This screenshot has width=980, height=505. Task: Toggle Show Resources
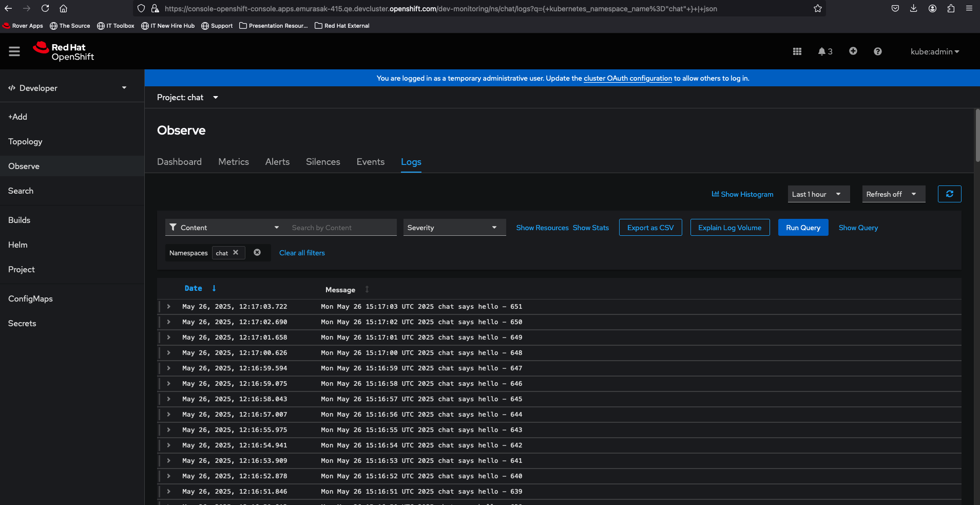pos(542,228)
